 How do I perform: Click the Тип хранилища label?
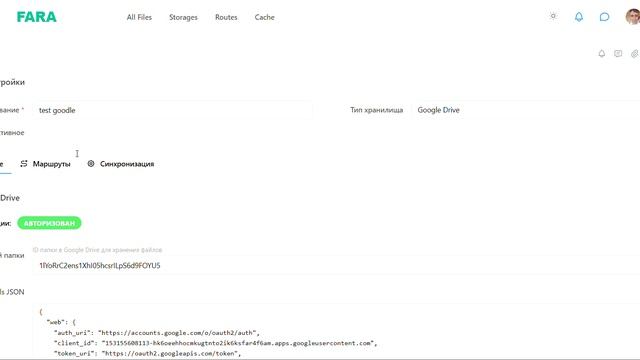tap(376, 110)
